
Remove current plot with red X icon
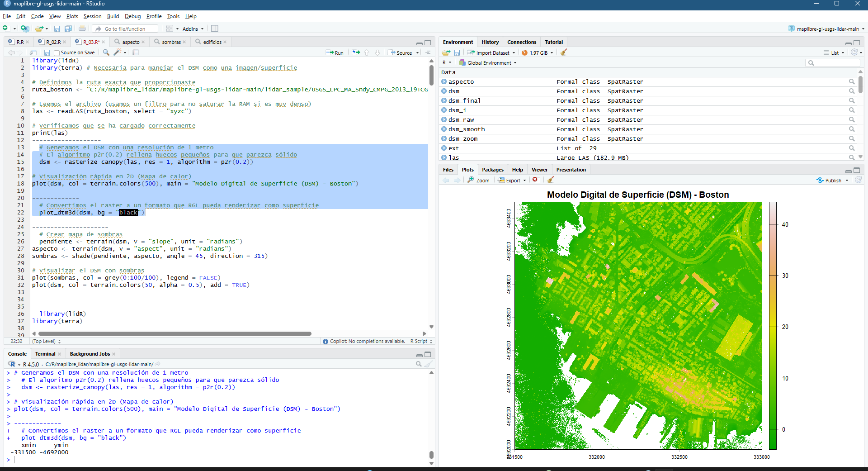[535, 180]
